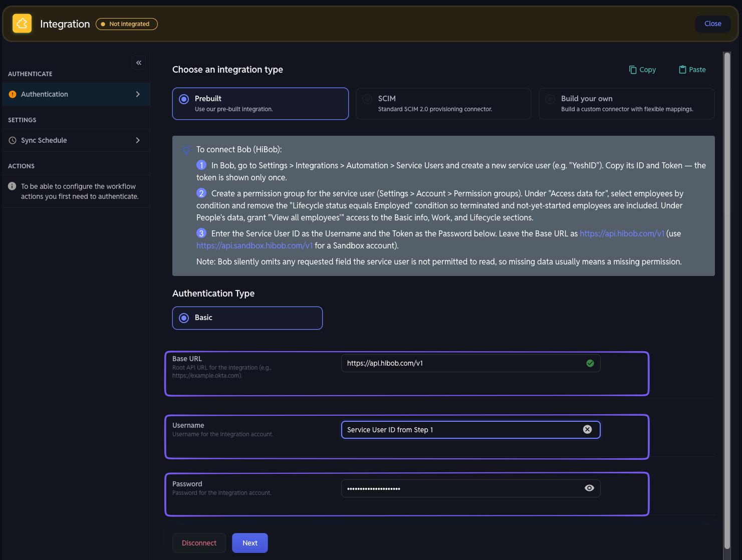Image resolution: width=742 pixels, height=560 pixels.
Task: Click the info icon in Actions section
Action: [13, 186]
